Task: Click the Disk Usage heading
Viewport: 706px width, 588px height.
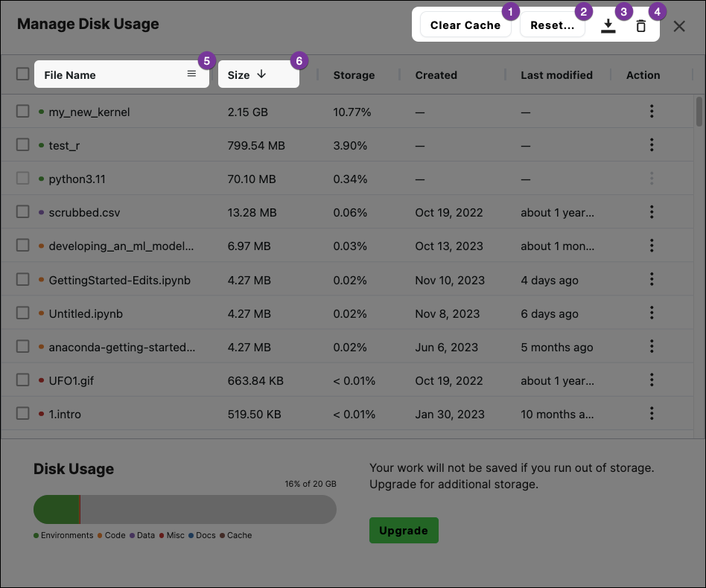Action: tap(74, 469)
